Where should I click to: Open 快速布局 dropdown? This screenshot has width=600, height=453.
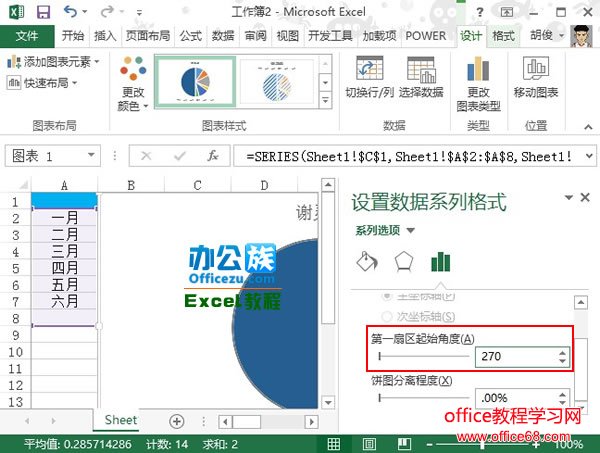pyautogui.click(x=42, y=82)
